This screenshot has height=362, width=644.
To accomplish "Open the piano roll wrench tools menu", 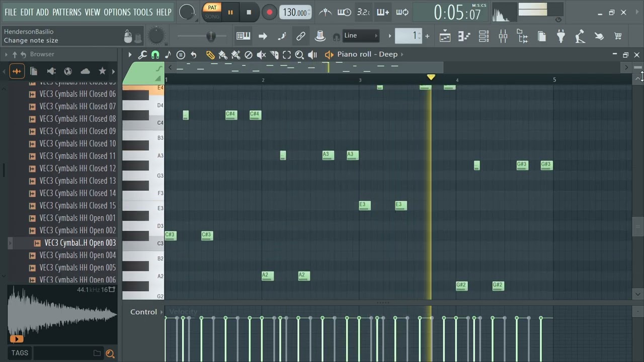I will (x=142, y=55).
